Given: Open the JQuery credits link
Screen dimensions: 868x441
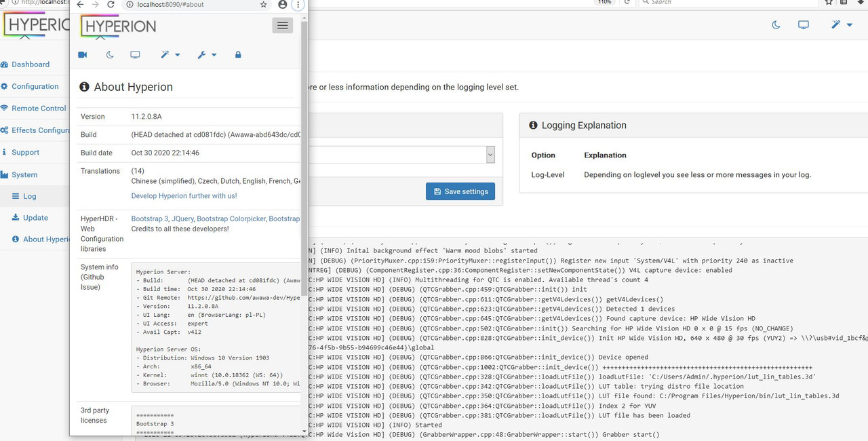Looking at the screenshot, I should click(x=182, y=218).
